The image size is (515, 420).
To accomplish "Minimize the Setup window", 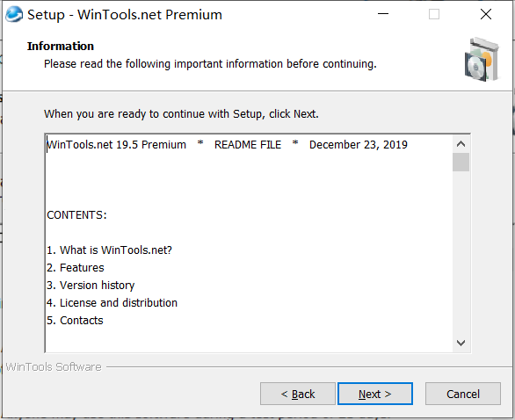I will [x=383, y=14].
